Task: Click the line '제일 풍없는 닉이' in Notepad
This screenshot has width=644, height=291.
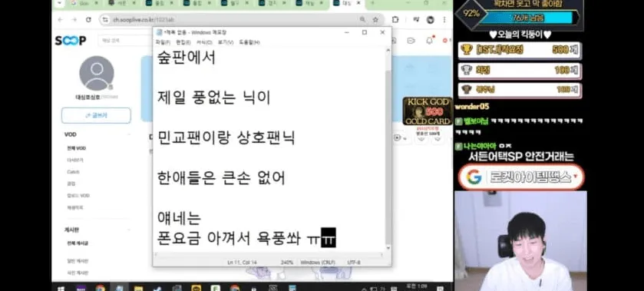Action: pos(213,98)
